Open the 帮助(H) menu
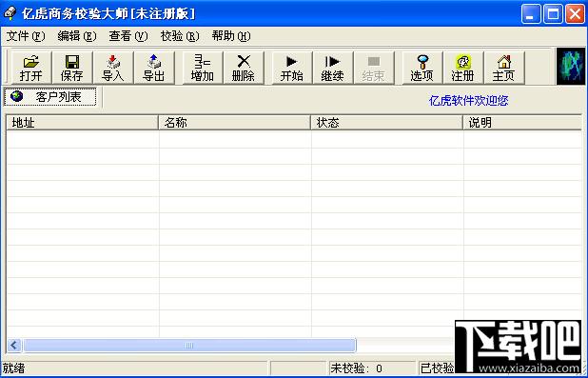Screen dimensions: 588x378 [x=231, y=36]
